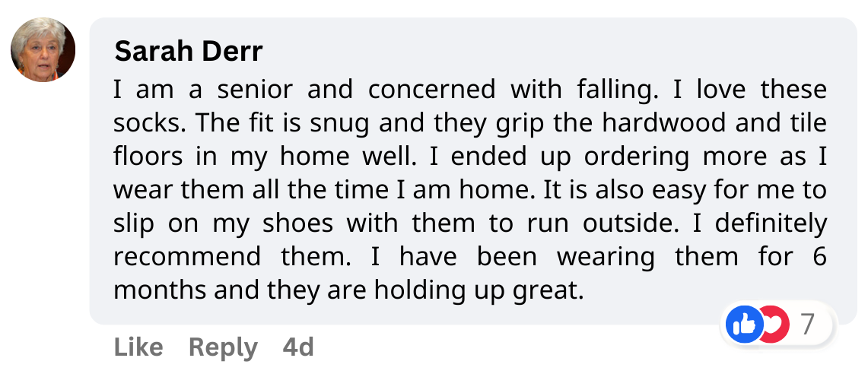The width and height of the screenshot is (868, 377).
Task: Reply to Sarah Derr's comment
Action: pos(222,347)
